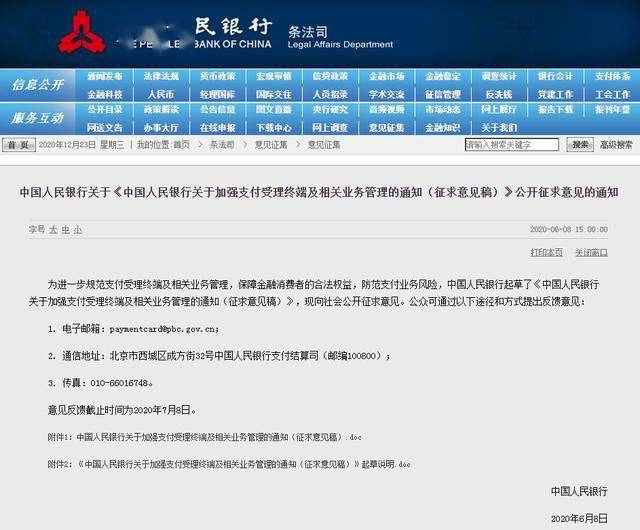Open the 金融科技 menu item
640x530 pixels.
pos(105,94)
